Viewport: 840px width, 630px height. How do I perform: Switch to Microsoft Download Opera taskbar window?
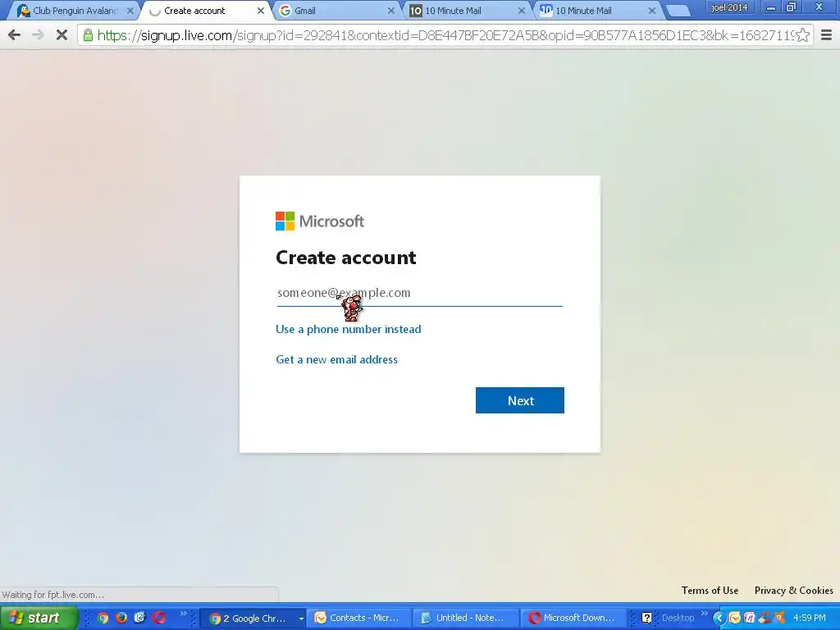click(572, 619)
